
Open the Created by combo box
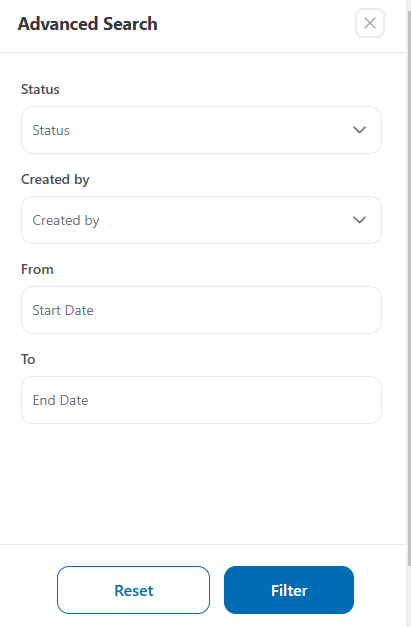(201, 220)
